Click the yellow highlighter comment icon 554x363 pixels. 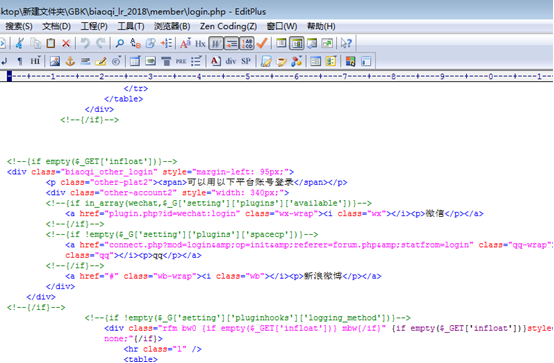101,61
